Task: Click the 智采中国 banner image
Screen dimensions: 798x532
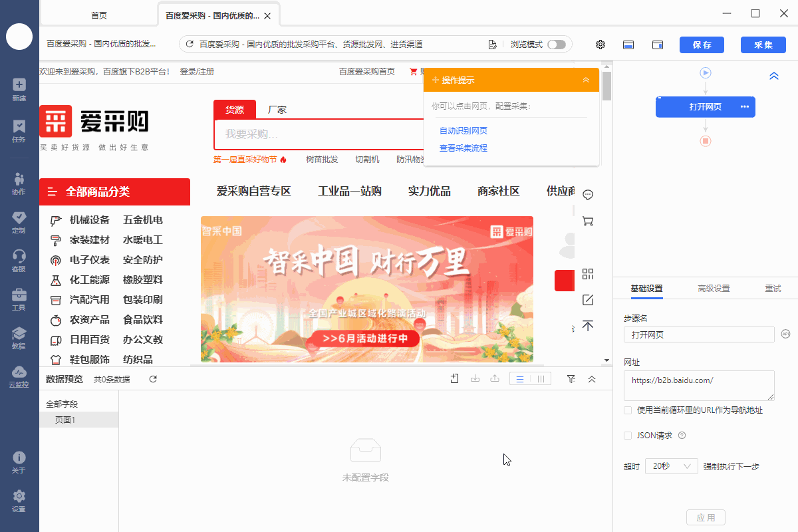Action: [x=367, y=289]
